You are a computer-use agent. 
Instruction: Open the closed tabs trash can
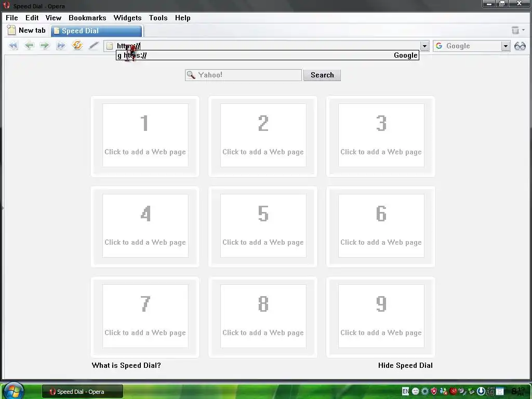[515, 30]
